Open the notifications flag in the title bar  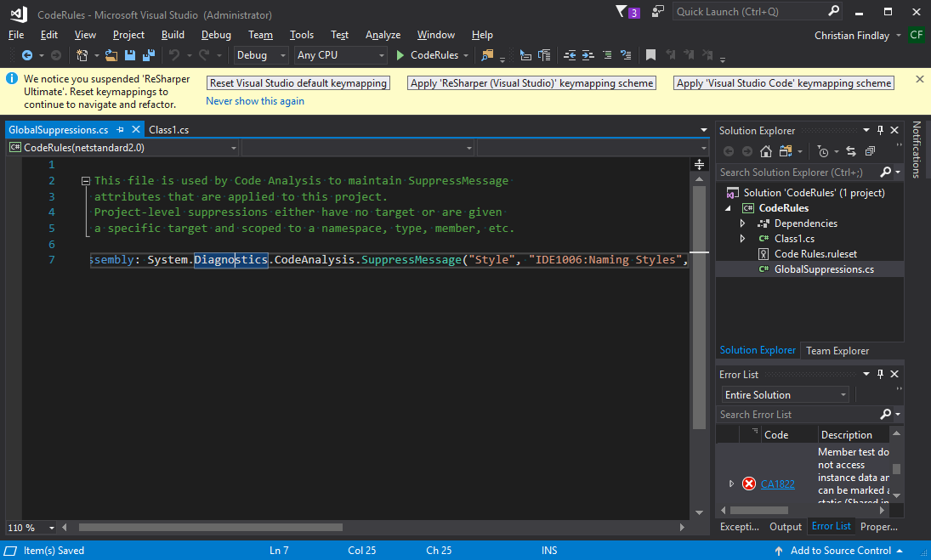621,11
